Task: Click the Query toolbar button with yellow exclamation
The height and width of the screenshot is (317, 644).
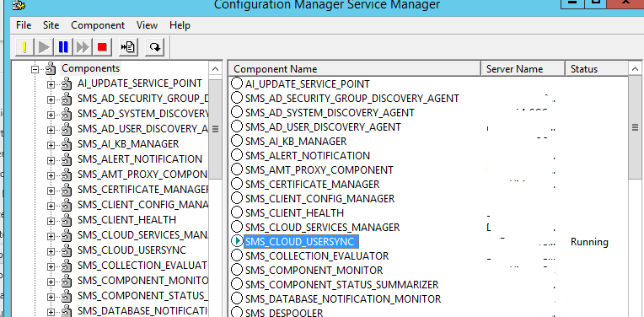Action: tap(24, 47)
